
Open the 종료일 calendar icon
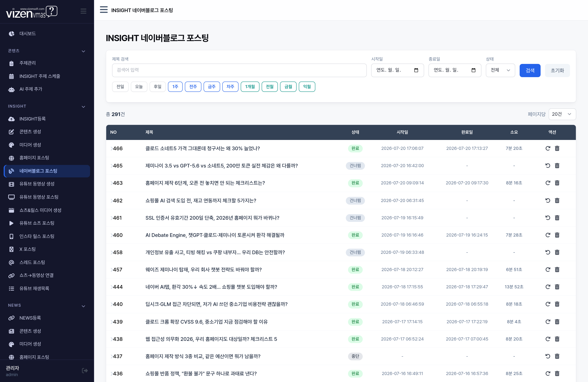click(473, 70)
